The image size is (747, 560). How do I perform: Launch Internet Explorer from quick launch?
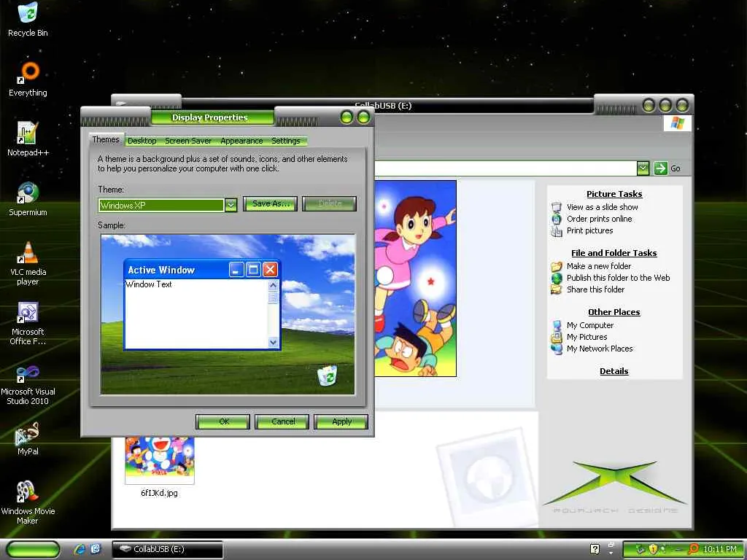click(x=80, y=549)
